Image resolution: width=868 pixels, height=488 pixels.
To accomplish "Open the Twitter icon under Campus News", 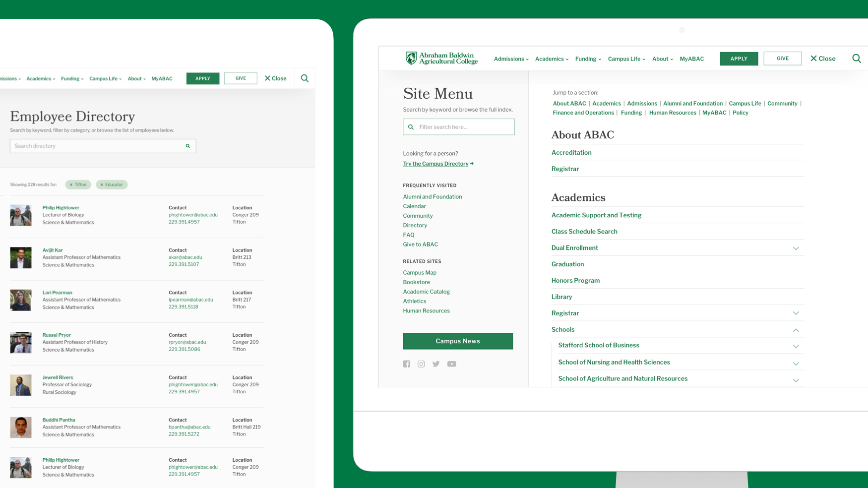I will [436, 364].
